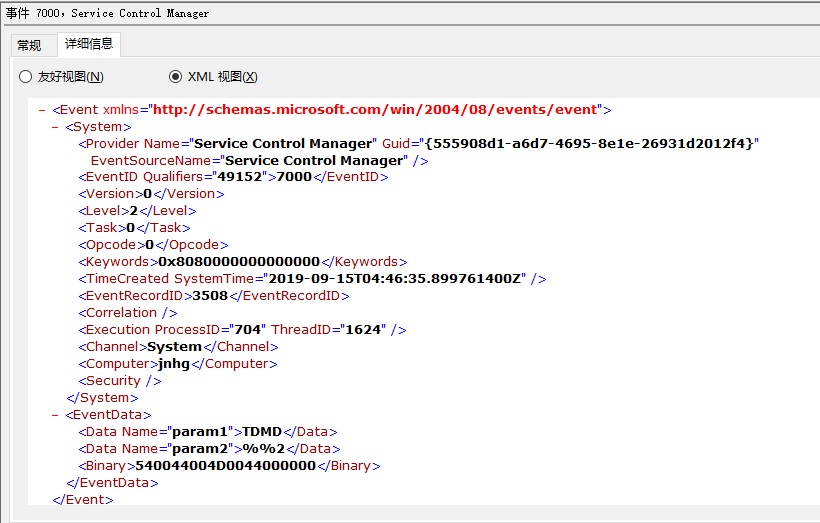Click the ThreadID value 1624

tap(363, 329)
